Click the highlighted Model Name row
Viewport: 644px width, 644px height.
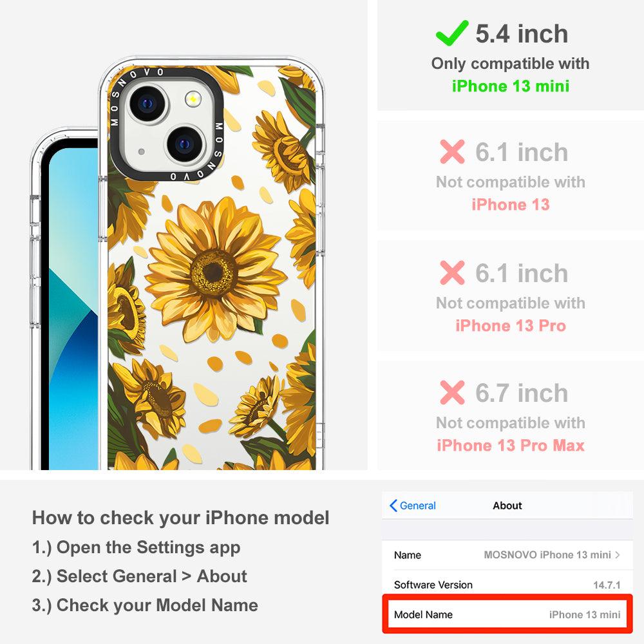click(x=507, y=614)
